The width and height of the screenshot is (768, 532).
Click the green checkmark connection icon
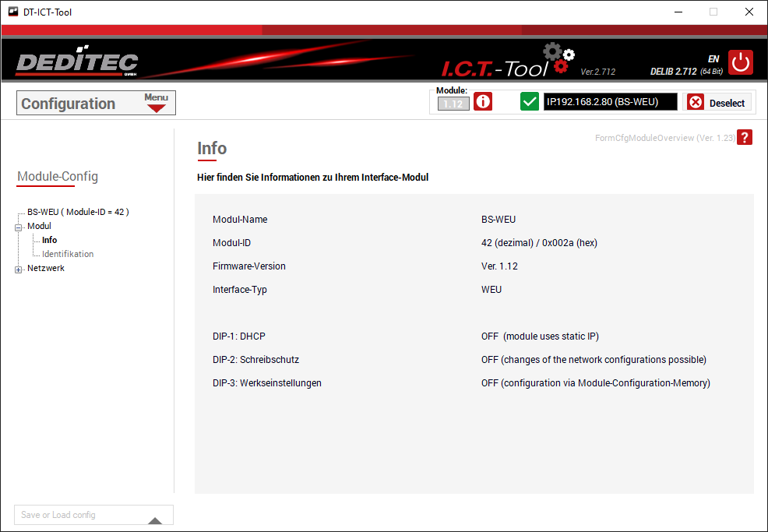[x=530, y=102]
